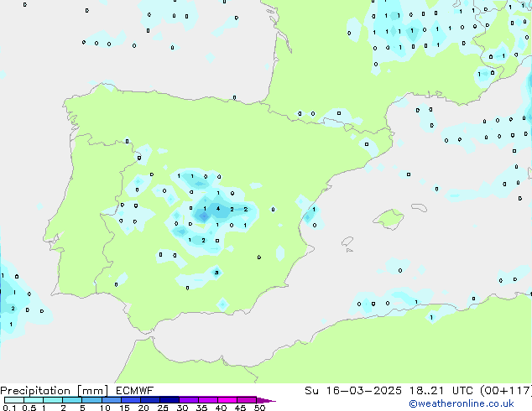Click the "20" legend scale label
This screenshot has height=411, width=532.
point(143,408)
